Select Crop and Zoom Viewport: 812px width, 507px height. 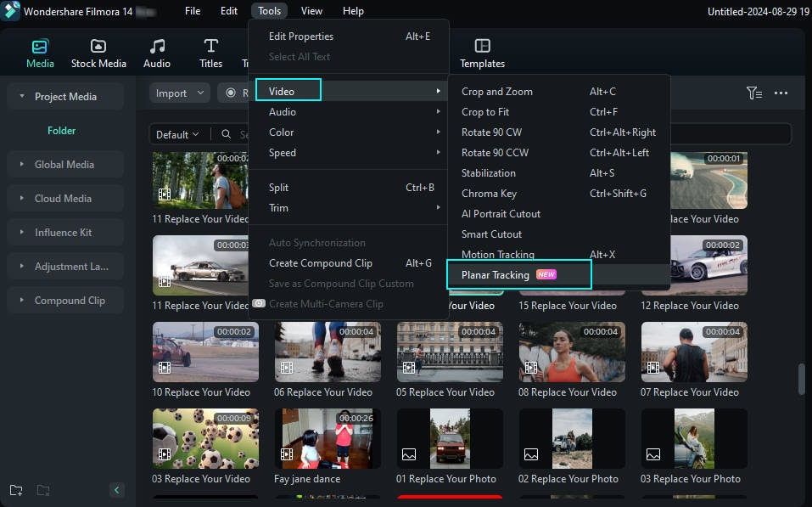(x=559, y=91)
